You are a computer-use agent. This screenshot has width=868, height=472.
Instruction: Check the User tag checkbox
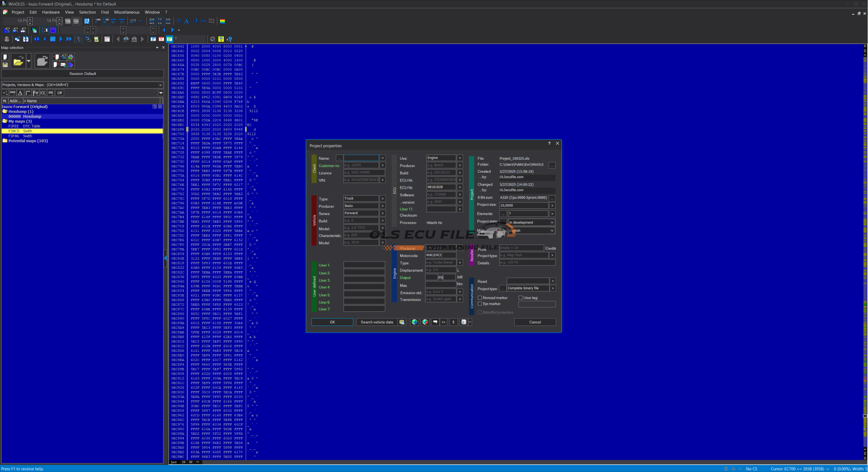pyautogui.click(x=520, y=298)
